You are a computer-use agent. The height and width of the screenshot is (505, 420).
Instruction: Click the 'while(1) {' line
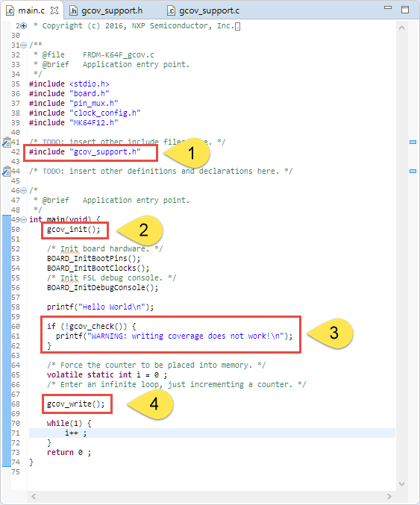[69, 423]
